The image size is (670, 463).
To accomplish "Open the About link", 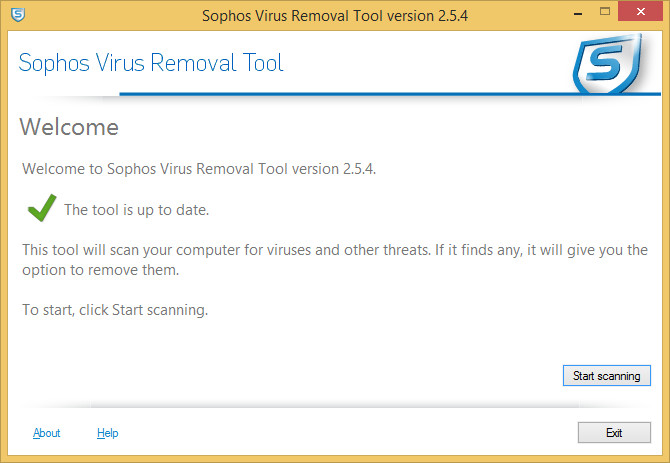I will click(x=47, y=433).
